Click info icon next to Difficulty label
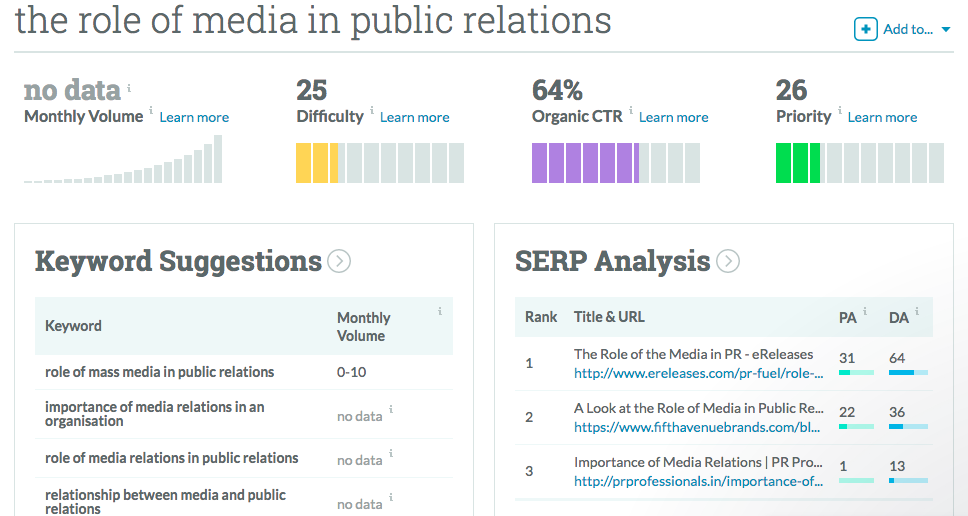The height and width of the screenshot is (516, 968). 372,111
